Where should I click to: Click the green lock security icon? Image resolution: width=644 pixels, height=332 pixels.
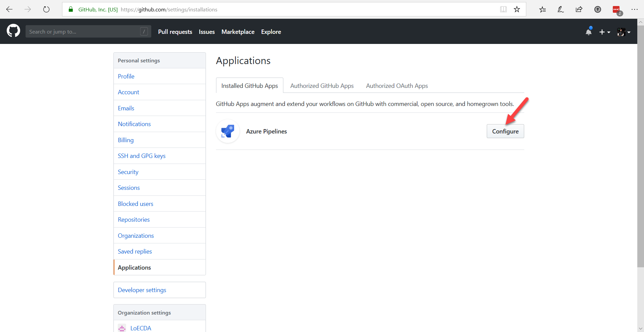click(71, 9)
